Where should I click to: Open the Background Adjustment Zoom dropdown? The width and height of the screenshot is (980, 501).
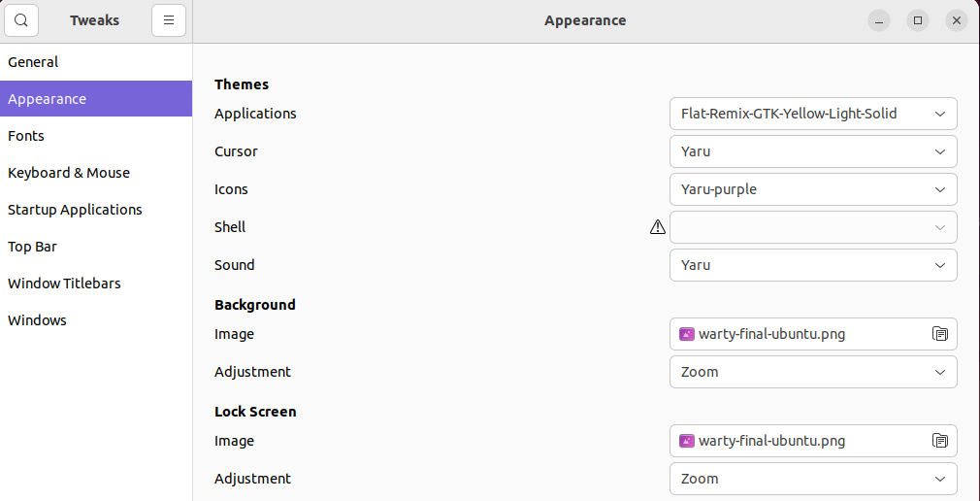point(813,372)
